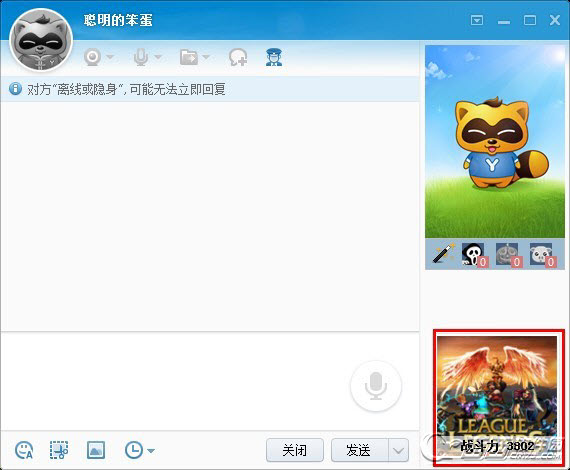570x470 pixels.
Task: Click inside the conversation history area
Action: [210, 216]
